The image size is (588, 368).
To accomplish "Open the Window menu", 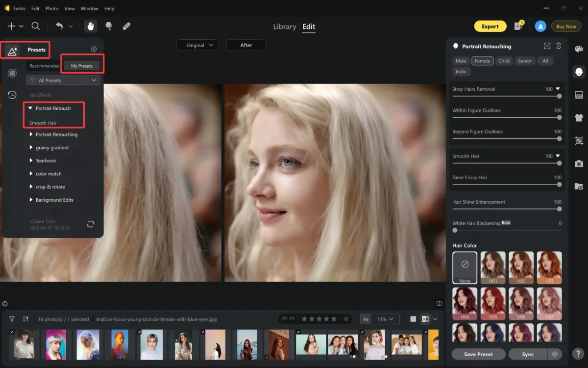I will pos(89,8).
